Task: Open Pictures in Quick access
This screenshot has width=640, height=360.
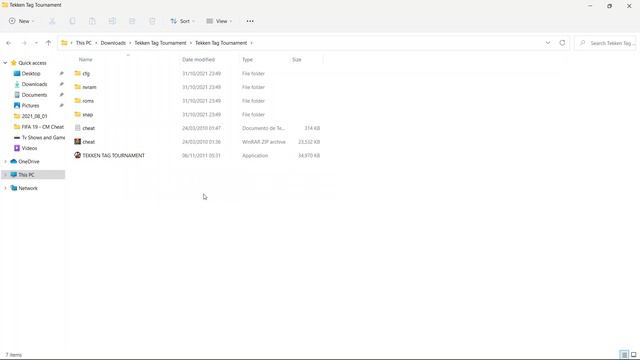Action: pyautogui.click(x=30, y=105)
